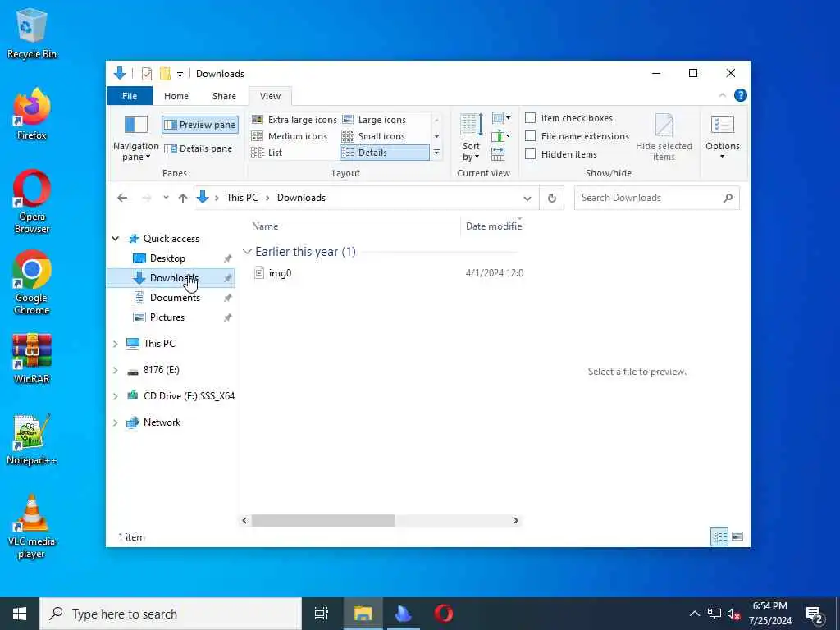This screenshot has height=630, width=840.
Task: Open Task View on the taskbar
Action: 322,614
